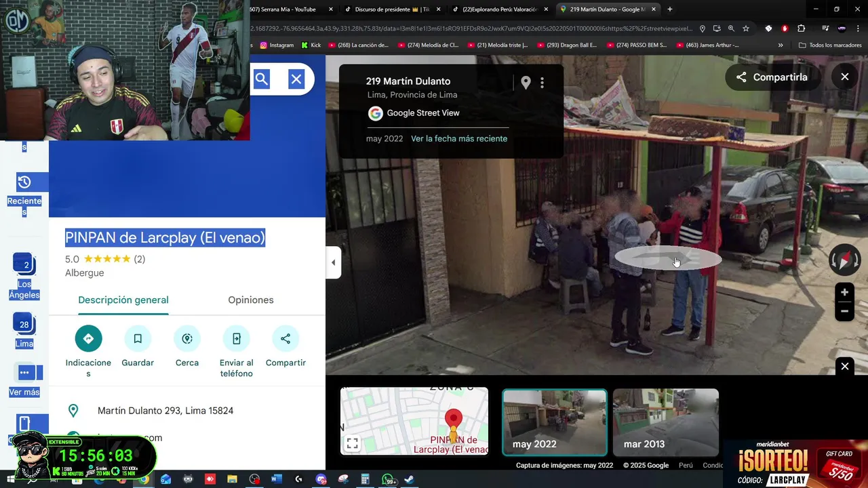Click the place title PINPAN de Larcplay

coord(165,237)
